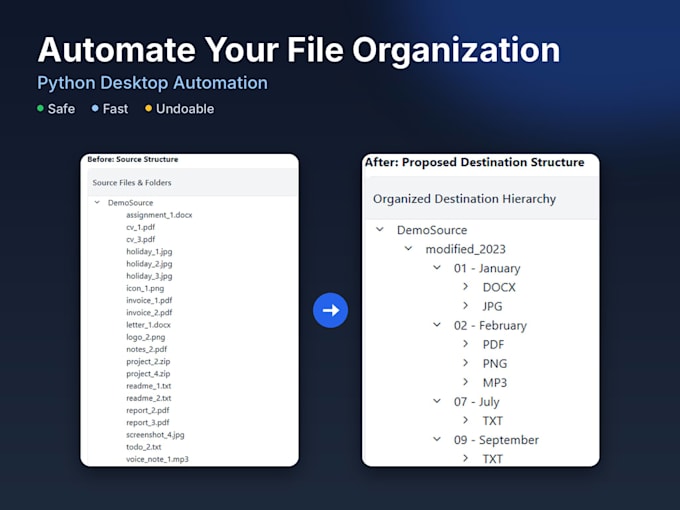
Task: Select readme_2.txt file
Action: [x=149, y=398]
